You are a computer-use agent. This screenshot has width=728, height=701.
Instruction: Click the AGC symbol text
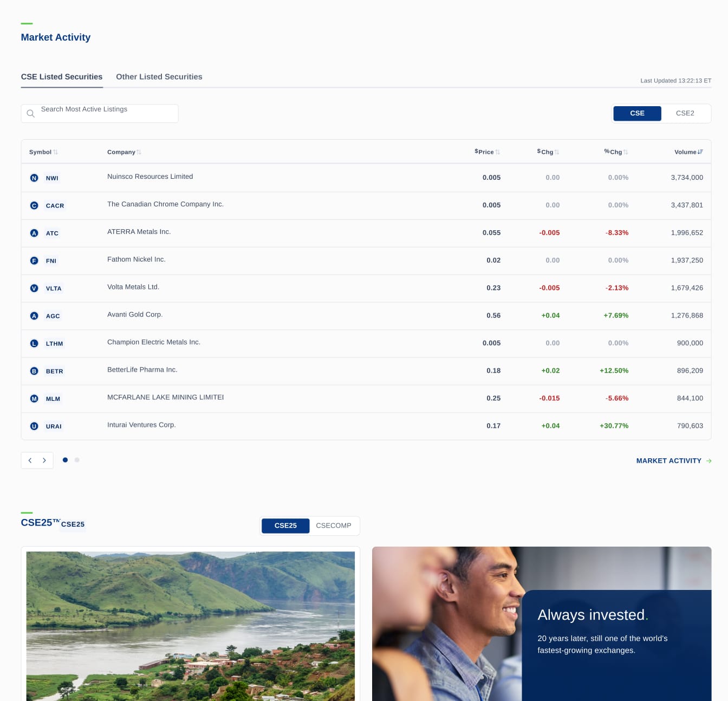pos(53,316)
